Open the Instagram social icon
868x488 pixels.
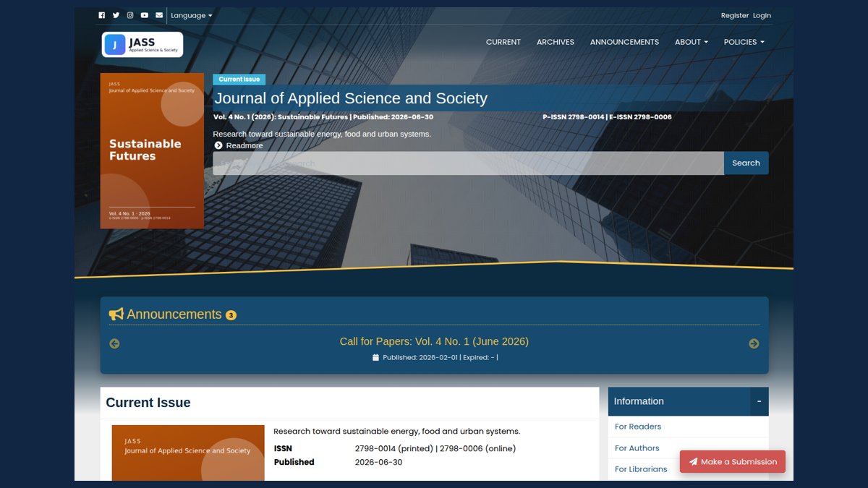pyautogui.click(x=130, y=15)
